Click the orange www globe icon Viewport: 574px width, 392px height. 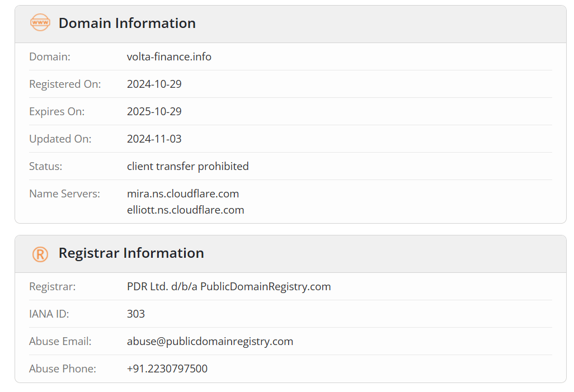point(40,22)
